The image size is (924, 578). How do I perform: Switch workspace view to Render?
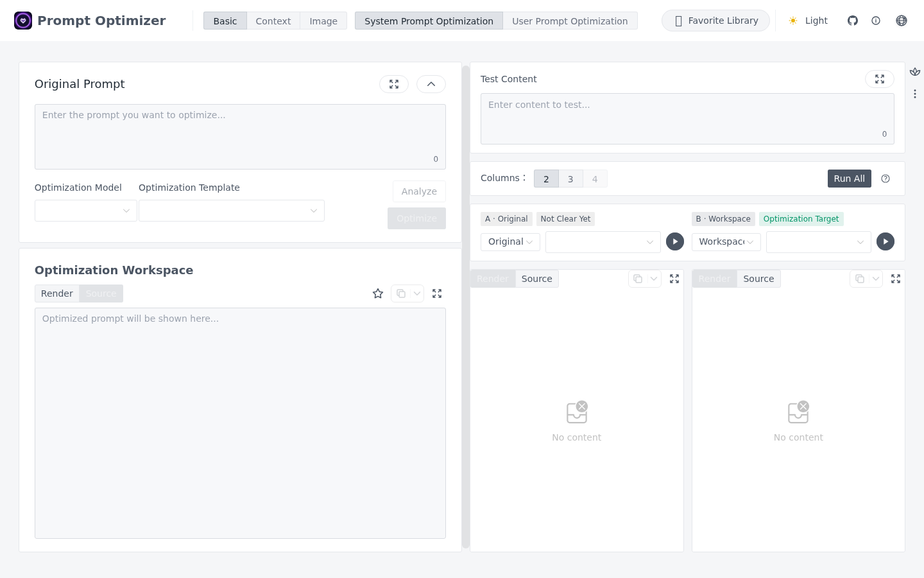[57, 293]
